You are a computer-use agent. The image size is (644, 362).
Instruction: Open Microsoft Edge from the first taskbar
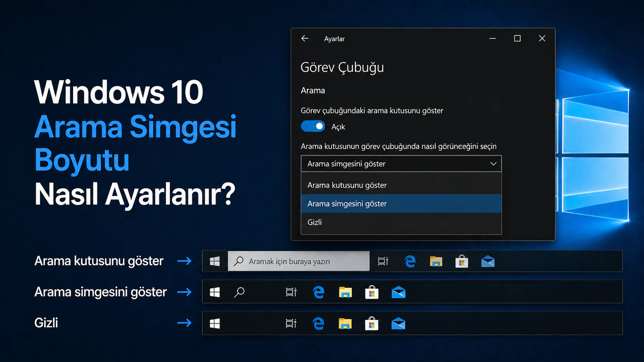(x=410, y=261)
